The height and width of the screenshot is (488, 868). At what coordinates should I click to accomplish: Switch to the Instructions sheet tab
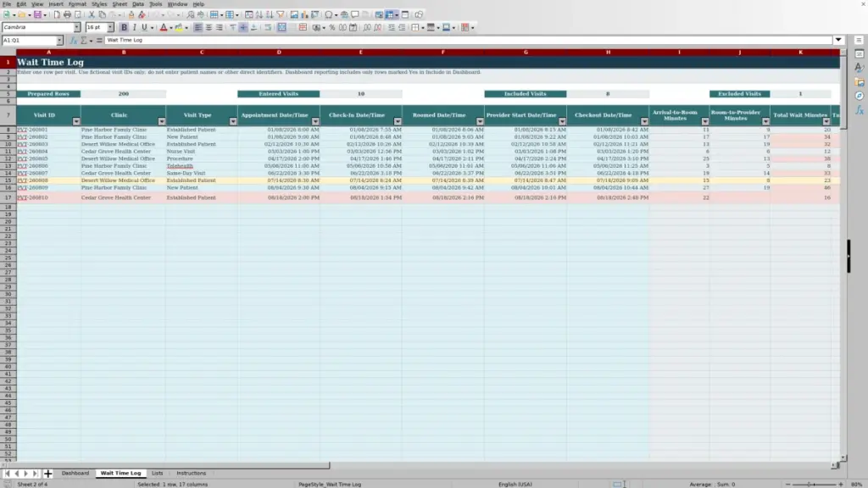(x=191, y=473)
